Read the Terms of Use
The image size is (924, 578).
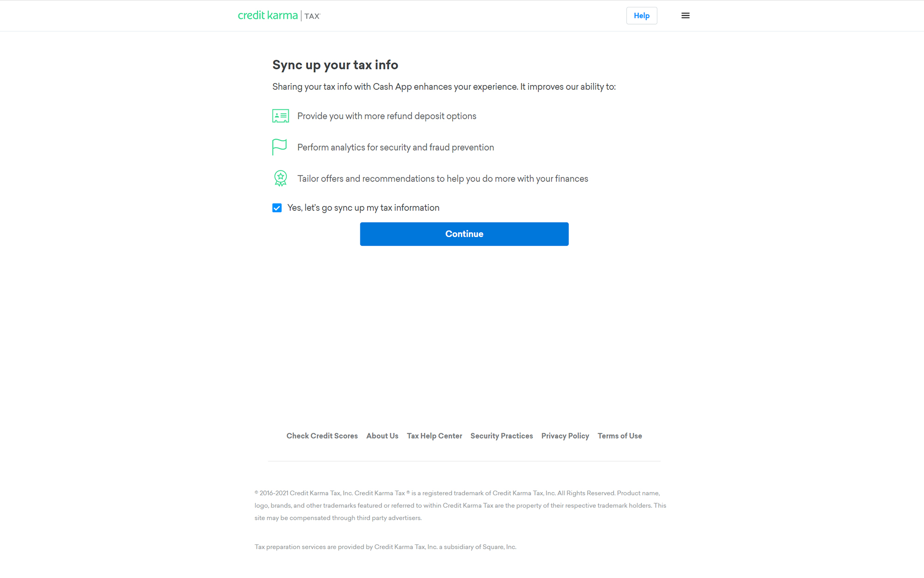[x=620, y=436]
